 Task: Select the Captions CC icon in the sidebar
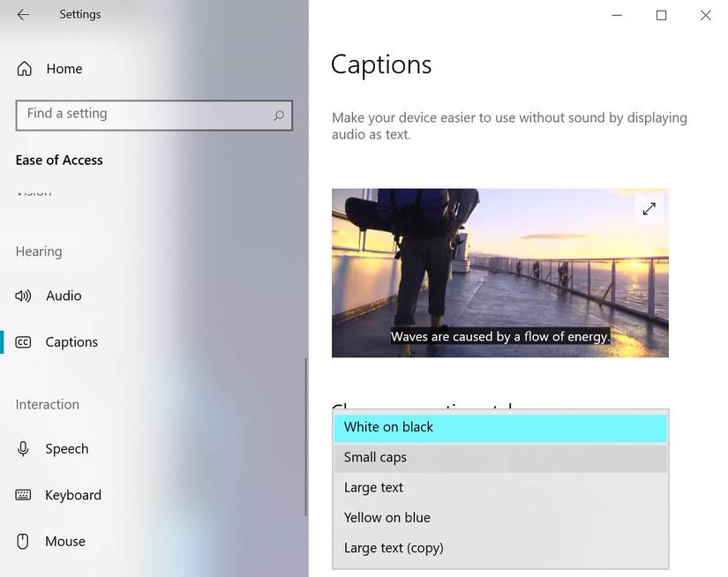[22, 341]
